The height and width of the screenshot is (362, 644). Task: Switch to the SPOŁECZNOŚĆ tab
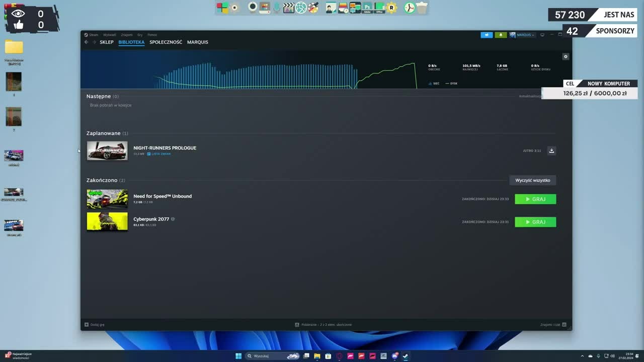(x=166, y=42)
